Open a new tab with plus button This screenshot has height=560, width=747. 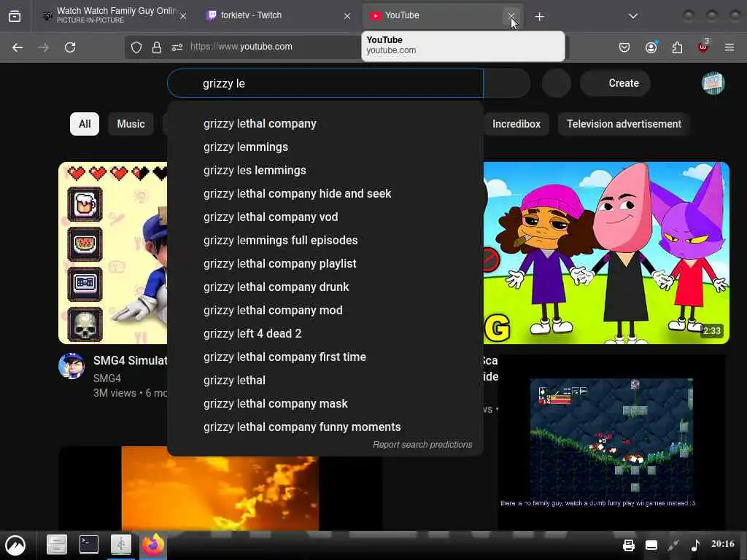[x=539, y=17]
